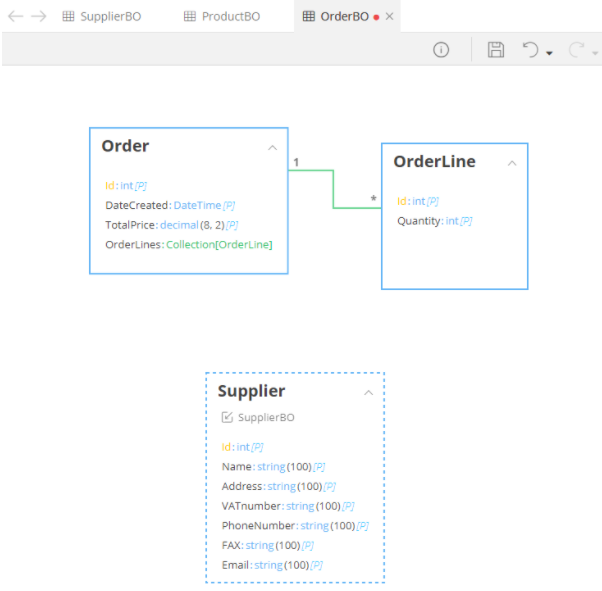
Task: Collapse the OrderLine entity box
Action: [x=512, y=163]
